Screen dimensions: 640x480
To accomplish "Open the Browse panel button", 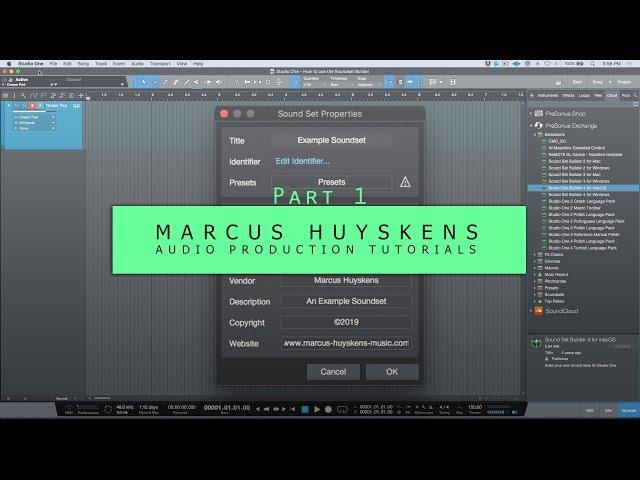I will pyautogui.click(x=629, y=411).
